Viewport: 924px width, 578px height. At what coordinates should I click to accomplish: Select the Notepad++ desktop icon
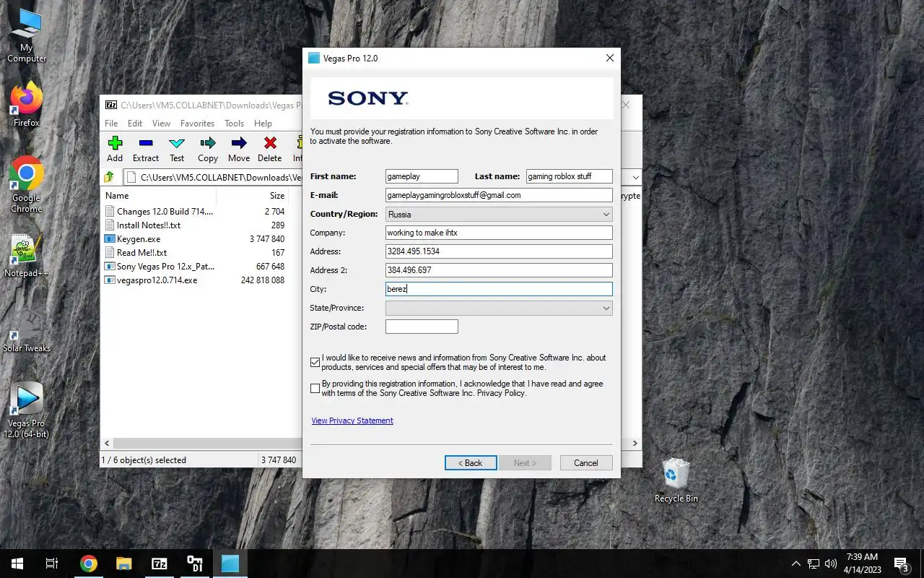pos(27,255)
